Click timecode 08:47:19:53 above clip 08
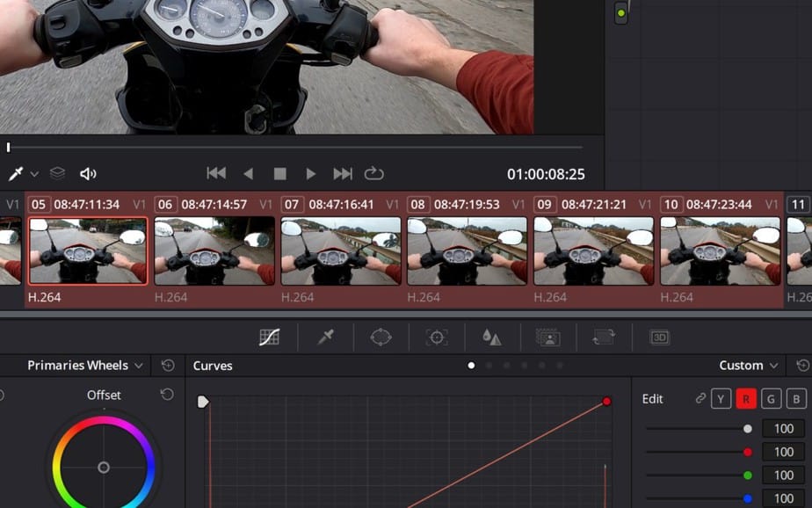 (467, 205)
